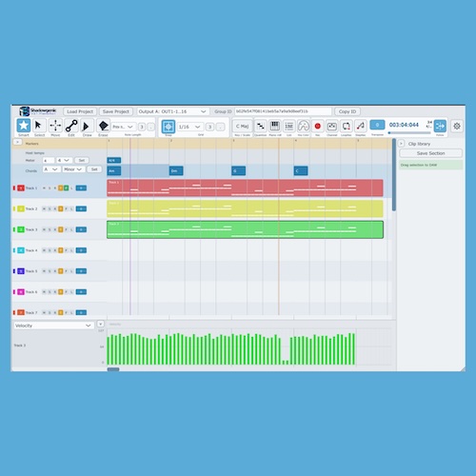Toggle the green F button on Track 1
The image size is (476, 476).
point(66,188)
